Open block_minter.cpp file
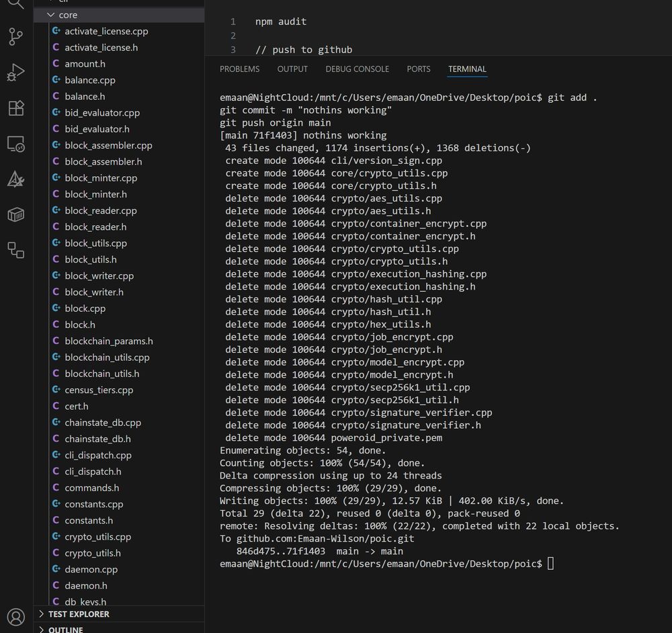672x633 pixels. point(119,178)
